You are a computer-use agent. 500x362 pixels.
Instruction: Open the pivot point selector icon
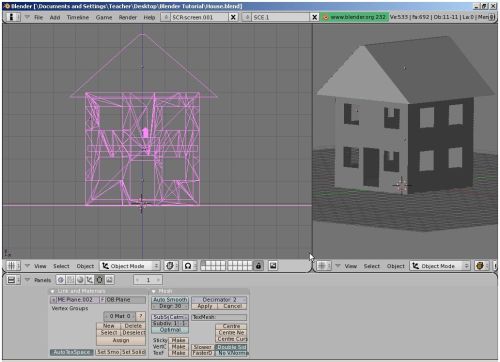tap(189, 266)
